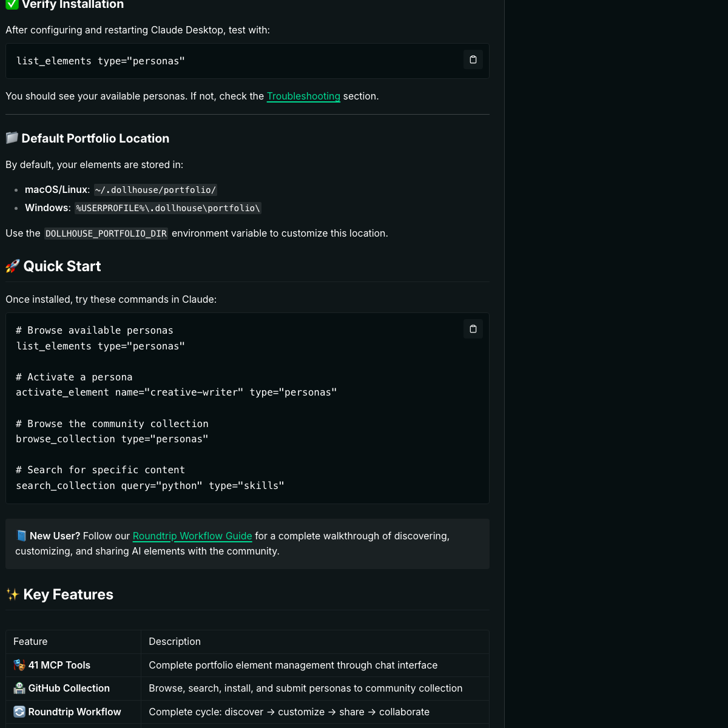Click the macOS/Linux portfolio path code
This screenshot has height=728, width=728.
tap(155, 190)
